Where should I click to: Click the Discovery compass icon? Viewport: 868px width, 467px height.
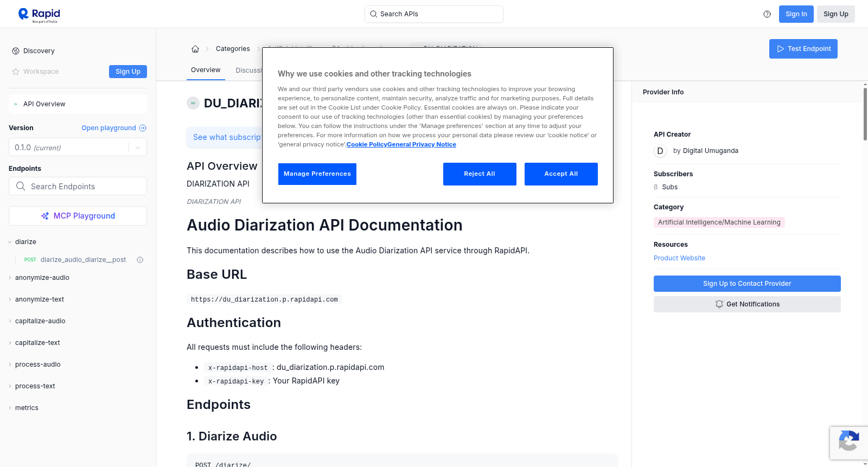coord(16,51)
